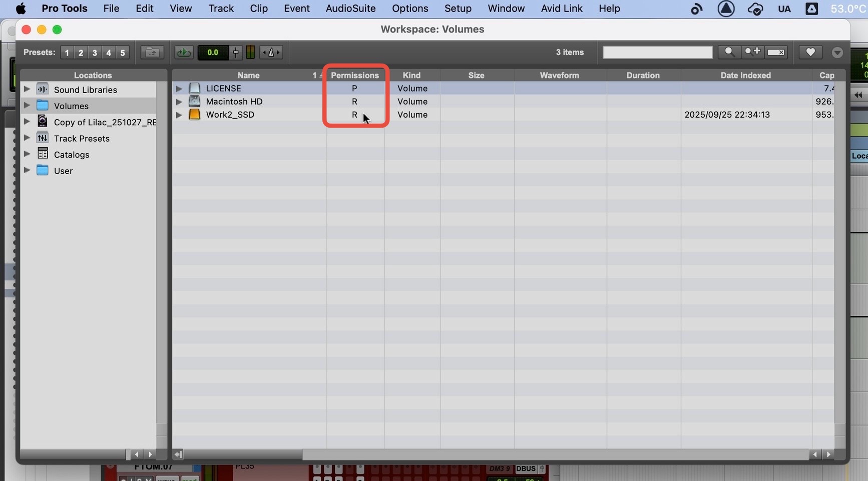Select workspace preset 5

pyautogui.click(x=122, y=53)
